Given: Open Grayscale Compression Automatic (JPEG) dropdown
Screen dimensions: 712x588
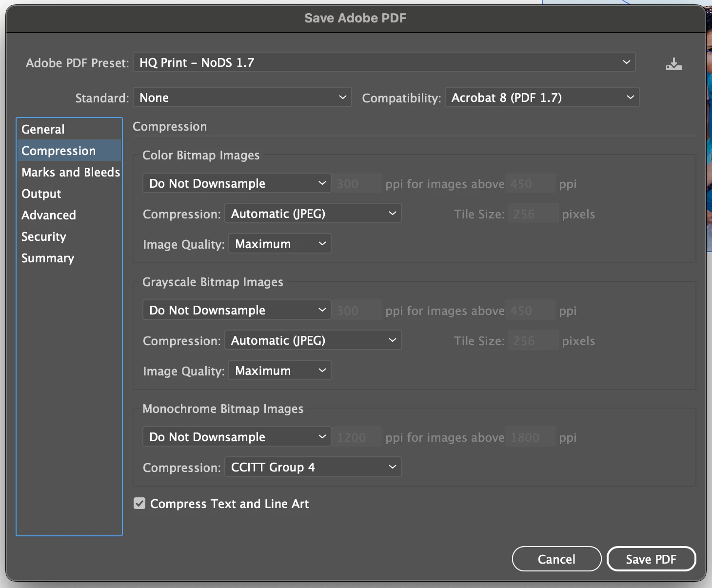Looking at the screenshot, I should point(313,340).
